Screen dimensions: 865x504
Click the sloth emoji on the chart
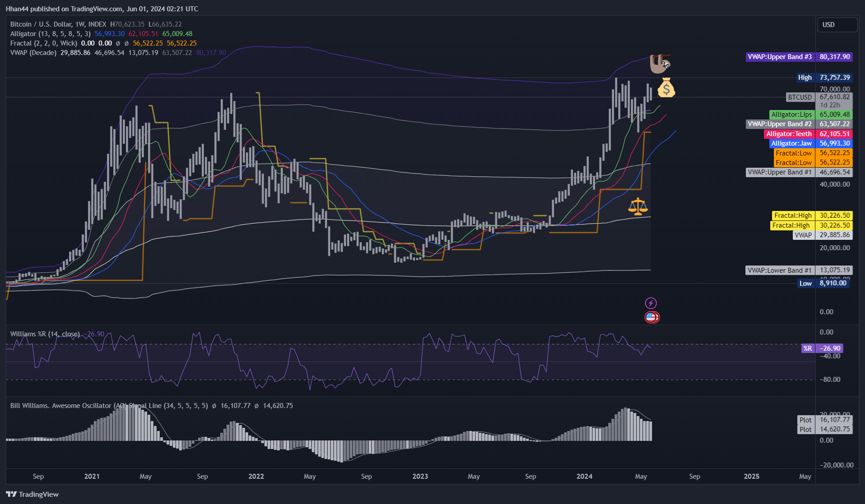click(660, 64)
